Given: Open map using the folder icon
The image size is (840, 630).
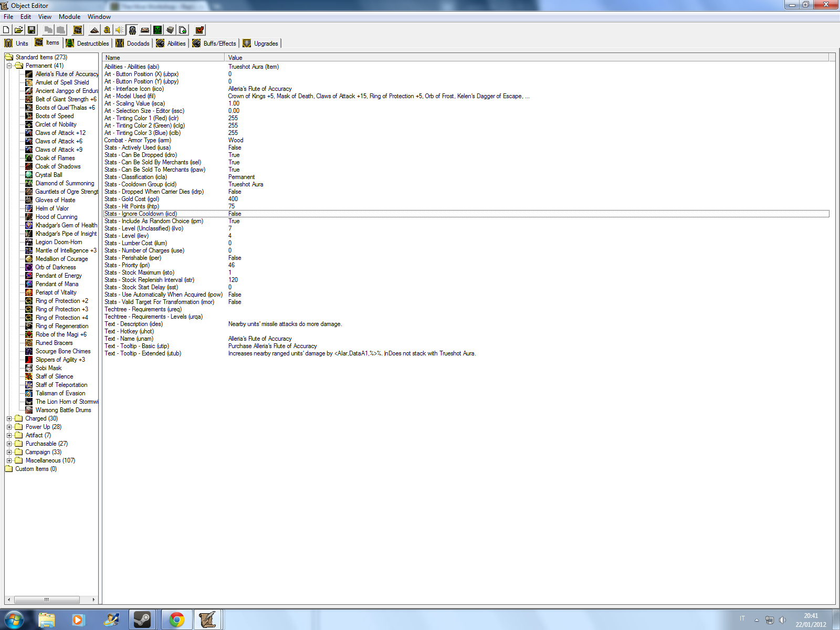Looking at the screenshot, I should (18, 30).
